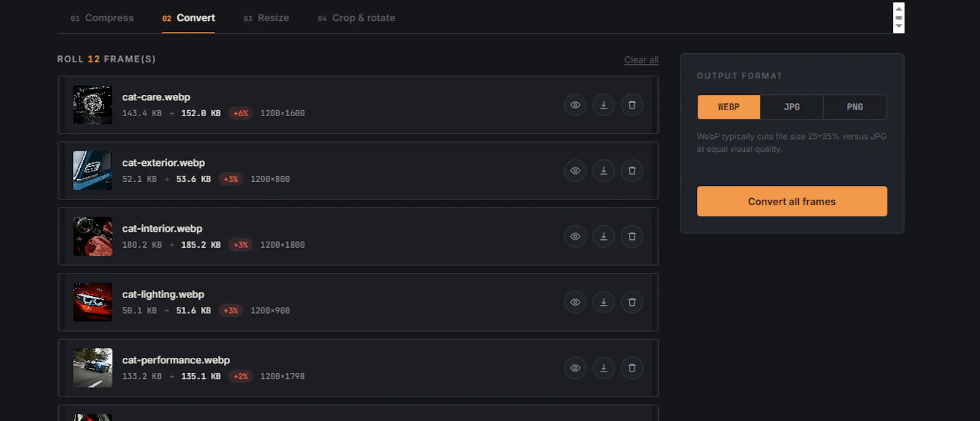Click the scrollbar up arrow
The height and width of the screenshot is (421, 980).
click(x=899, y=9)
